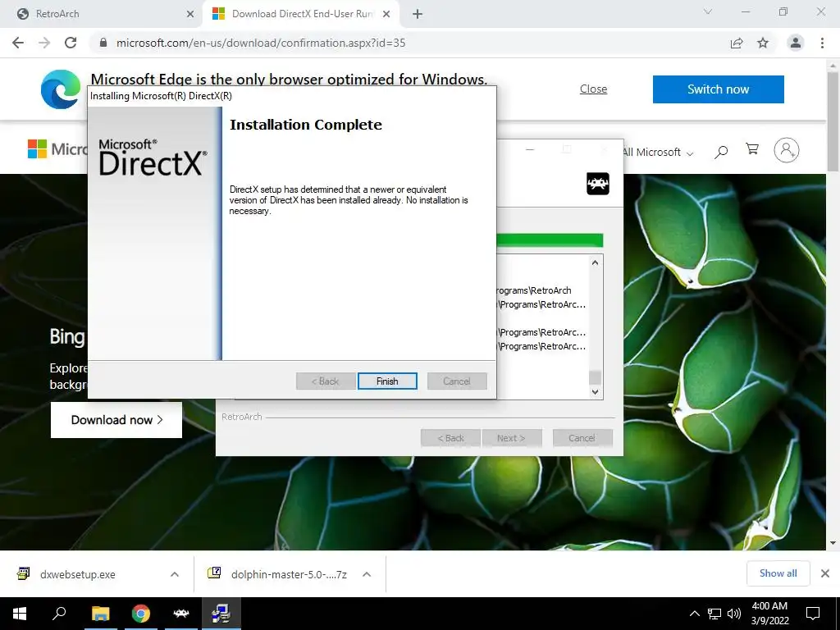Click the RetroArch taskbar icon
Screen dimensions: 840x630
pyautogui.click(x=181, y=614)
